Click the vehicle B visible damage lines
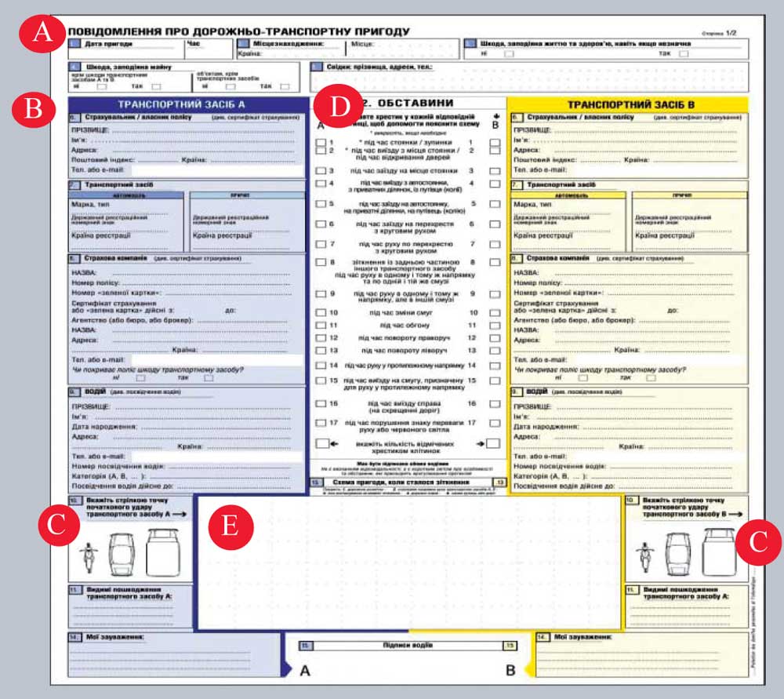 point(681,614)
